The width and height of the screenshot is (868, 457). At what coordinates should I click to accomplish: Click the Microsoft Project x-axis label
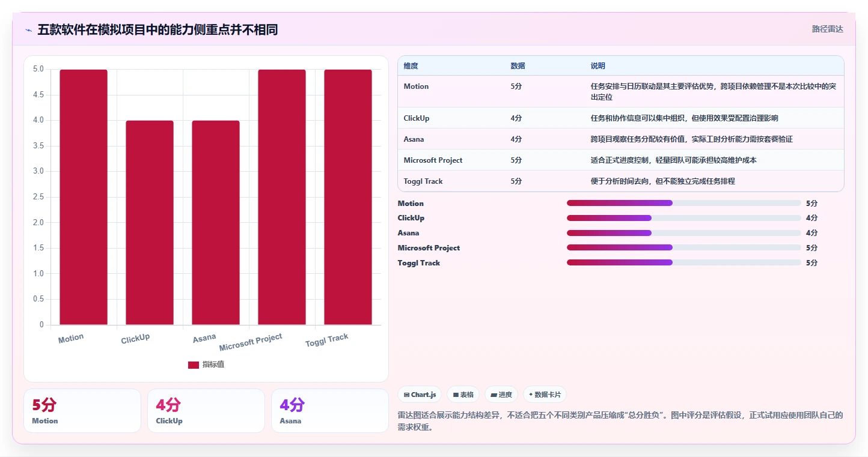pos(251,342)
